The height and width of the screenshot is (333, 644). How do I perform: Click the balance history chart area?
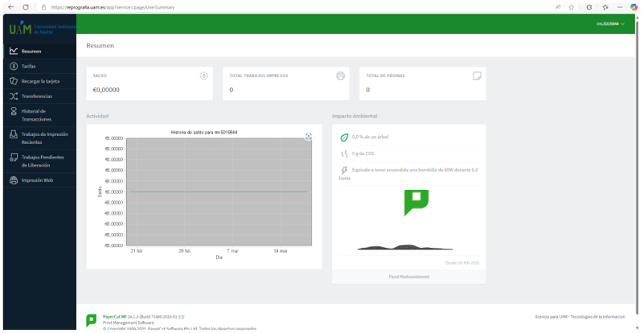click(219, 191)
